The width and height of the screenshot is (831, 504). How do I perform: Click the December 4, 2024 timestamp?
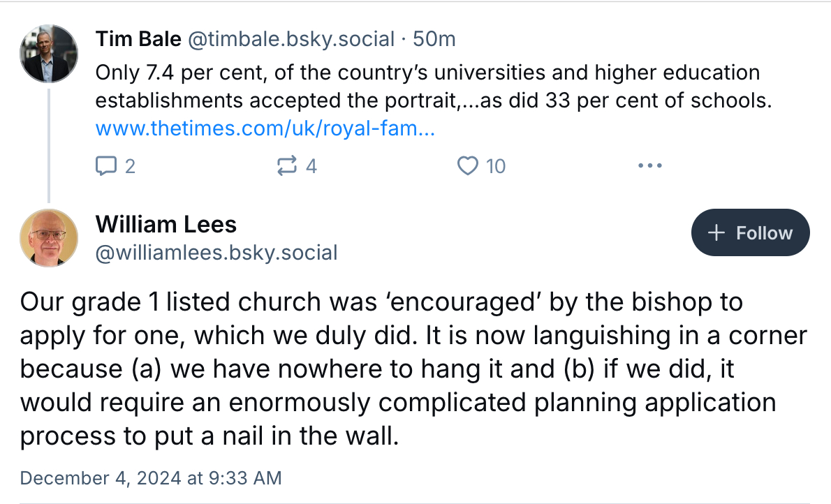tap(151, 478)
